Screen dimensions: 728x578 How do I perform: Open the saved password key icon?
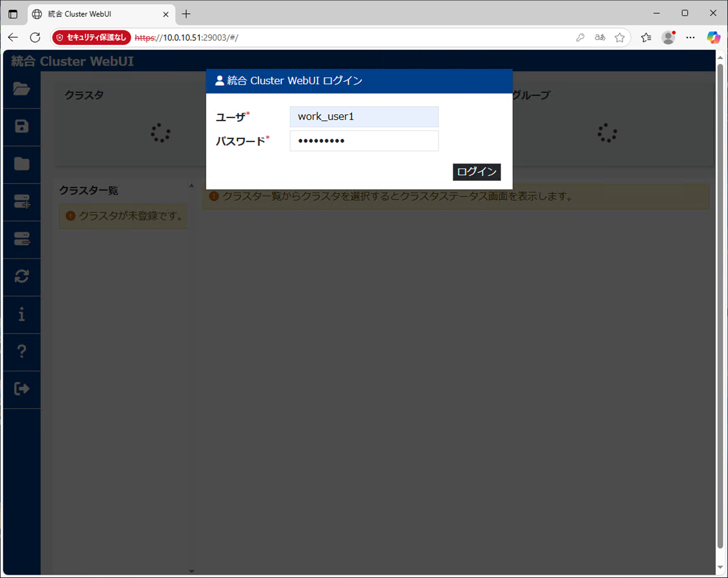(x=580, y=38)
